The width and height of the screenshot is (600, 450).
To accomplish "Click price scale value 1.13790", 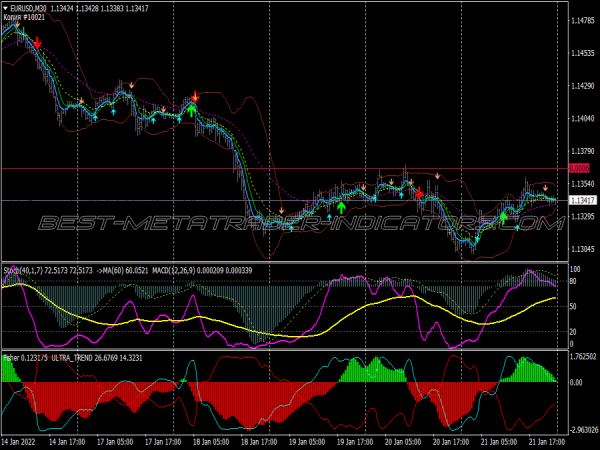I will pos(583,152).
